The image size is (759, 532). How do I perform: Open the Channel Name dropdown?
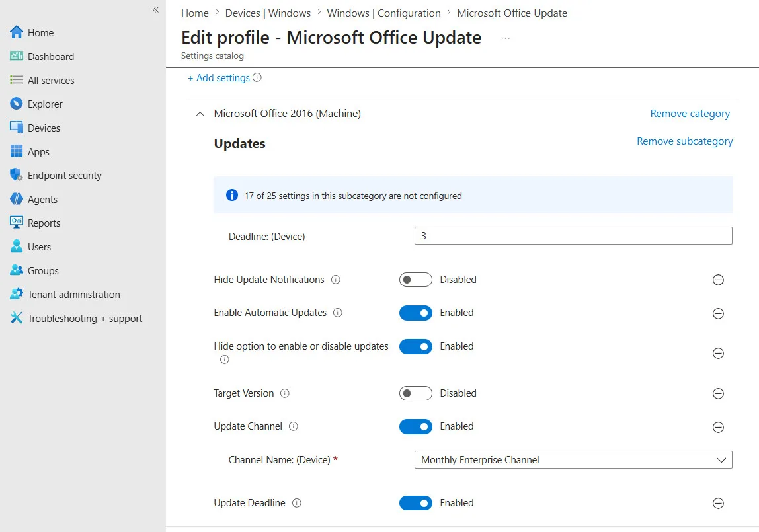pos(573,459)
